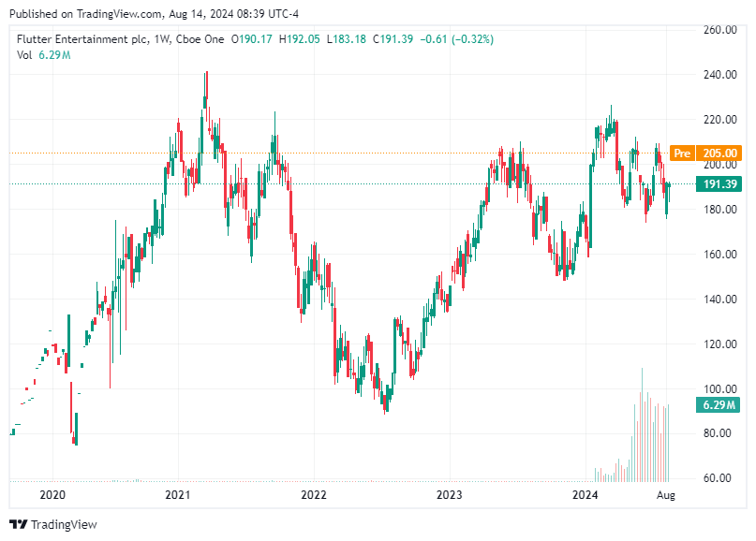Screen dimensions: 756x541
Task: Click the 2024 time axis label
Action: point(586,495)
